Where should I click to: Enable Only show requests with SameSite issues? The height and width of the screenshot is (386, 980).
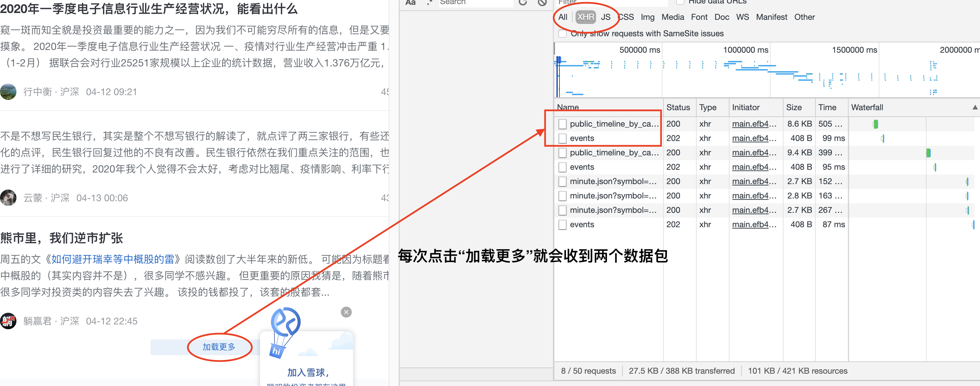(x=562, y=34)
